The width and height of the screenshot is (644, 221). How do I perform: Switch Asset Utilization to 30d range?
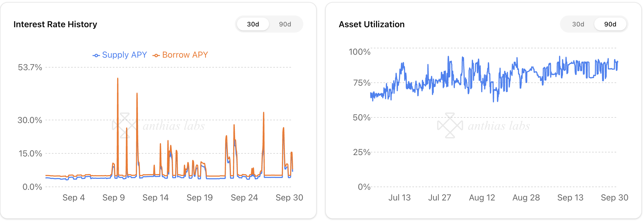click(x=578, y=24)
